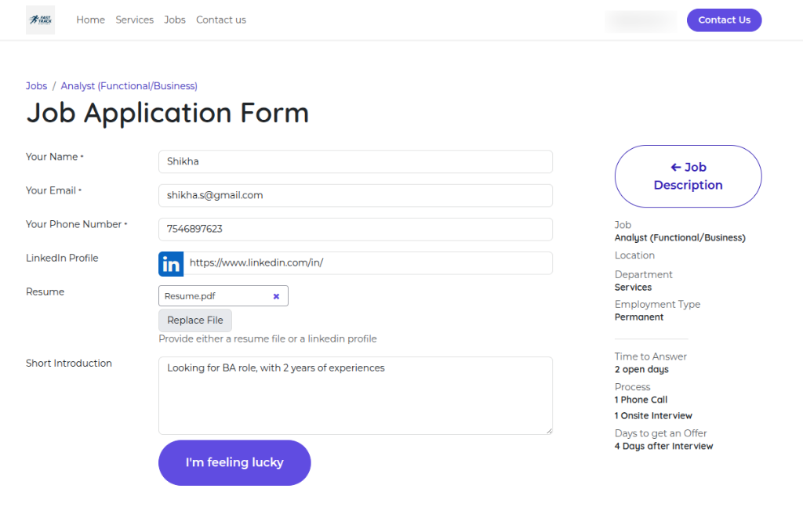
Task: Select Contact us in the navigation bar
Action: tap(221, 20)
